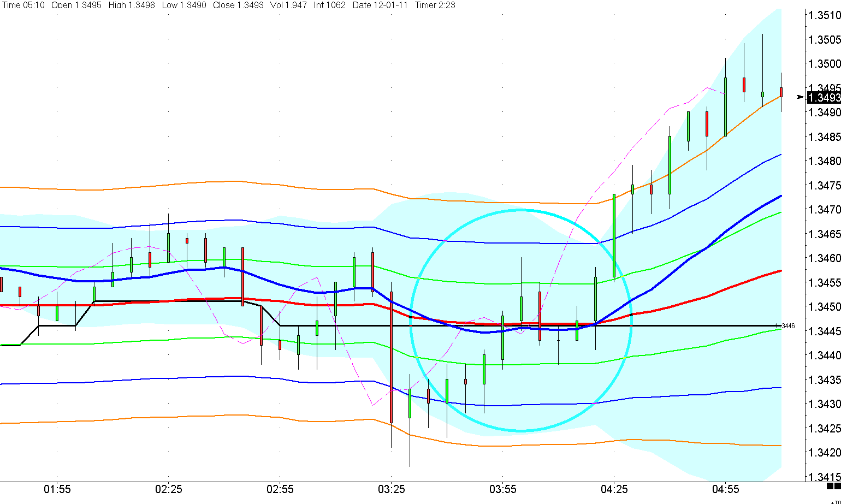The width and height of the screenshot is (841, 504).
Task: Select the last red candle beside the price tag
Action: tap(781, 92)
